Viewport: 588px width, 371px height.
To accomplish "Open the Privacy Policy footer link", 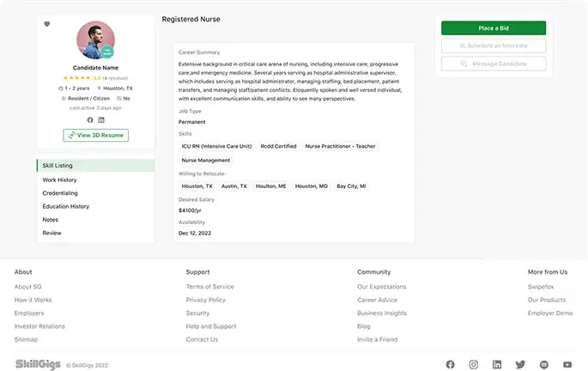I will (x=205, y=300).
